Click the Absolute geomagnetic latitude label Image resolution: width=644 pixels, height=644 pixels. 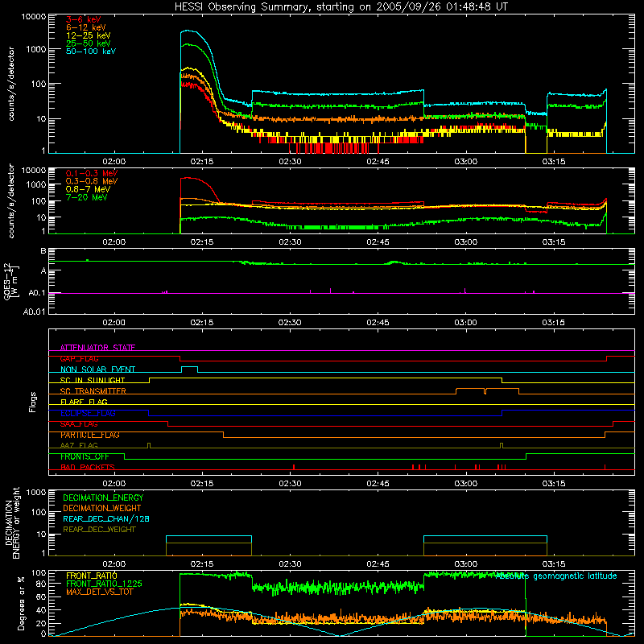coord(556,576)
